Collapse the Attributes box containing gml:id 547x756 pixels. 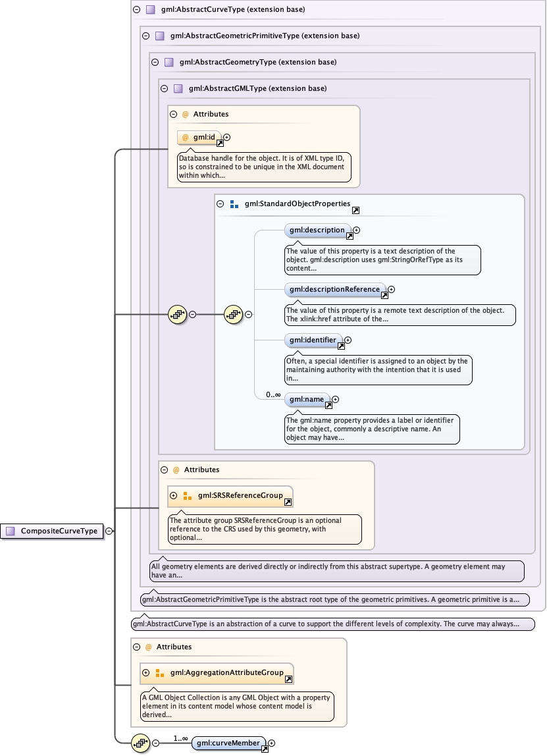(174, 115)
